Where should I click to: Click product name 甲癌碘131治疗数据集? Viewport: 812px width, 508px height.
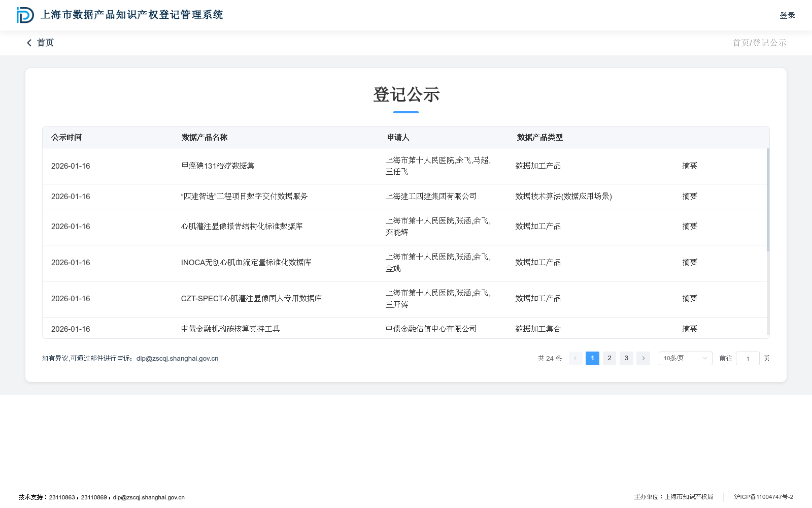click(218, 166)
